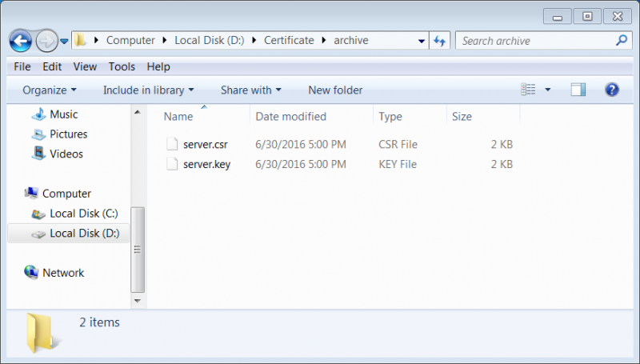640x364 pixels.
Task: Select the server.key file icon
Action: 172,164
